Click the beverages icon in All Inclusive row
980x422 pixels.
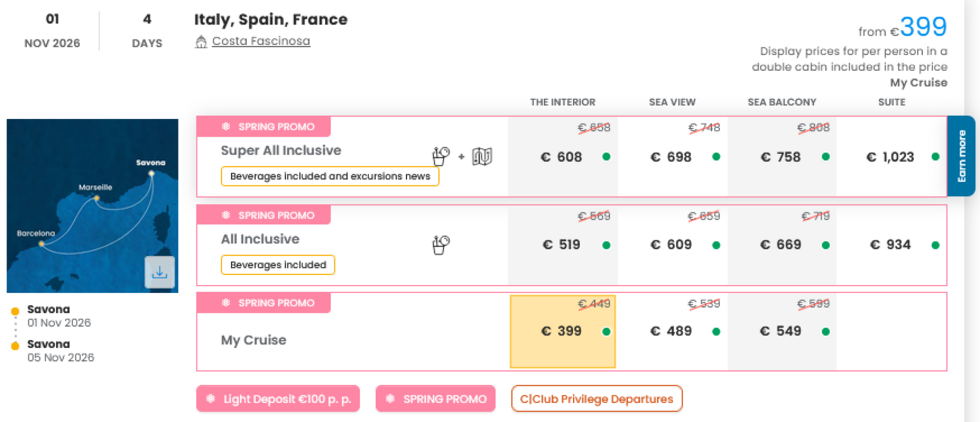(x=440, y=245)
